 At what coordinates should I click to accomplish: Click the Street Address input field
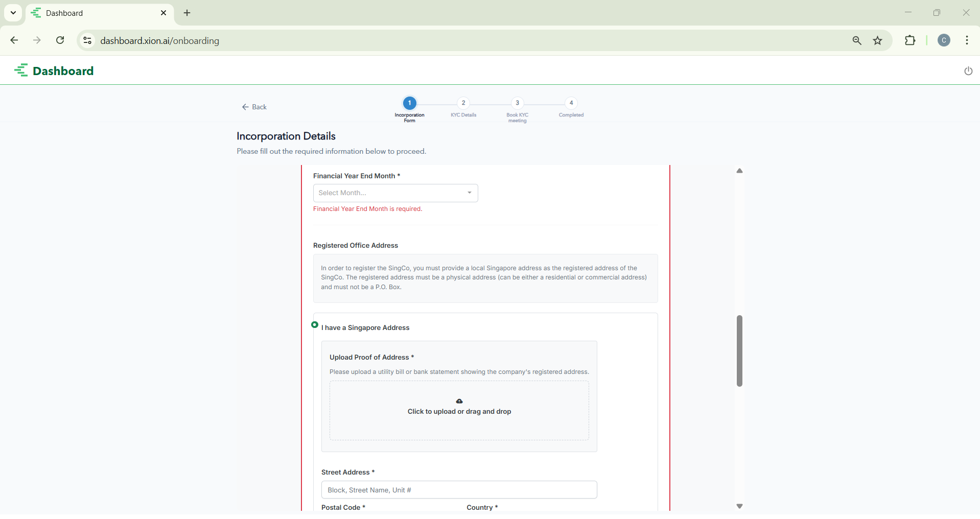459,490
